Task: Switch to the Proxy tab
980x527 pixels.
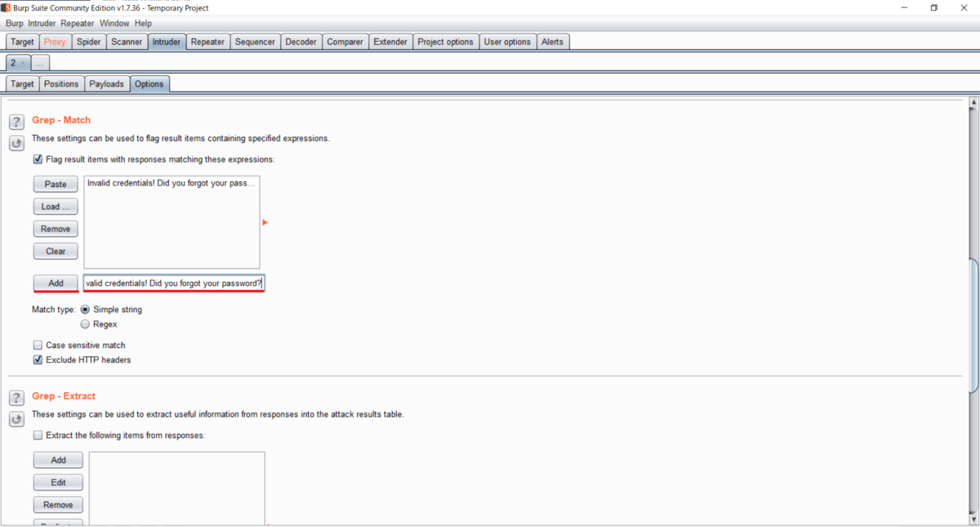Action: point(55,42)
